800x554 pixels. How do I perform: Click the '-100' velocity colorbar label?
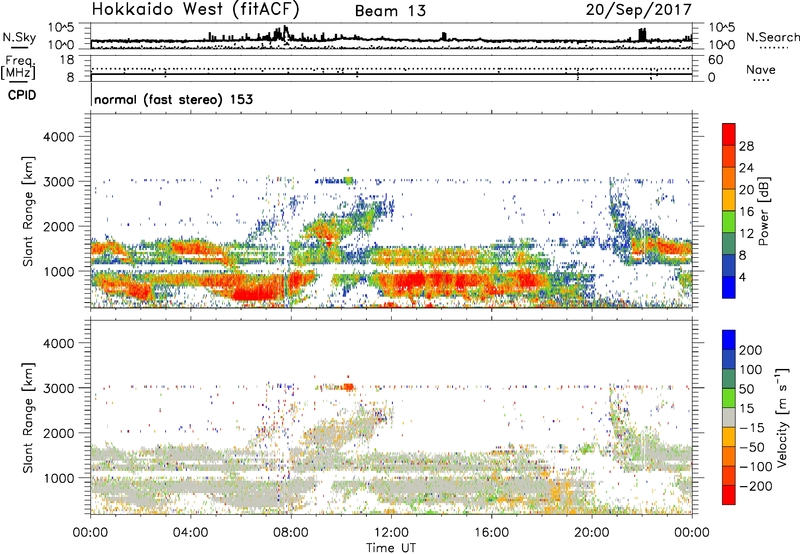tap(755, 467)
